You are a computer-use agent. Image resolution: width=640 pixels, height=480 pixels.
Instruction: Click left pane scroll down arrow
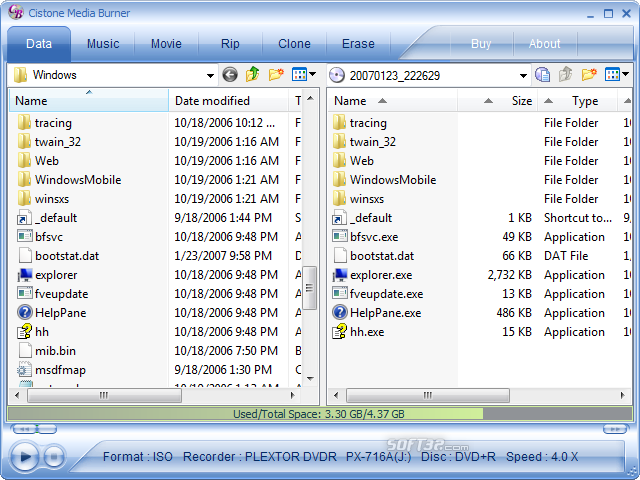click(x=310, y=378)
